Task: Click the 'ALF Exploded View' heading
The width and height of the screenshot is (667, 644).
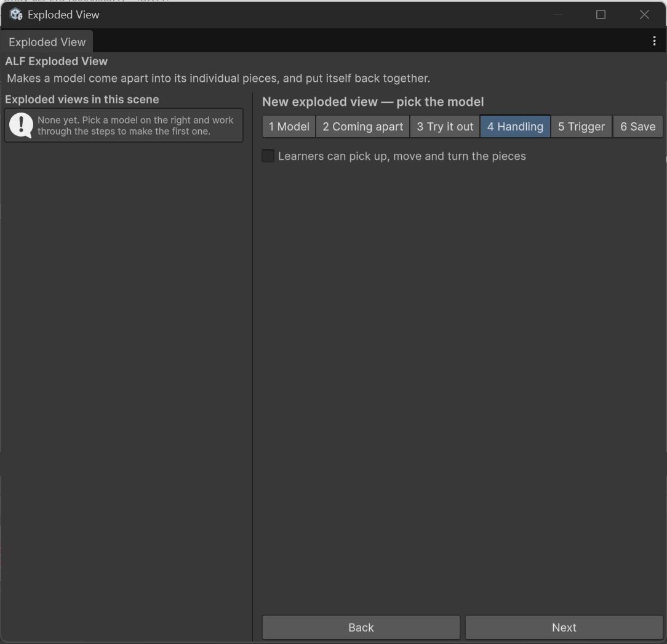Action: (57, 62)
